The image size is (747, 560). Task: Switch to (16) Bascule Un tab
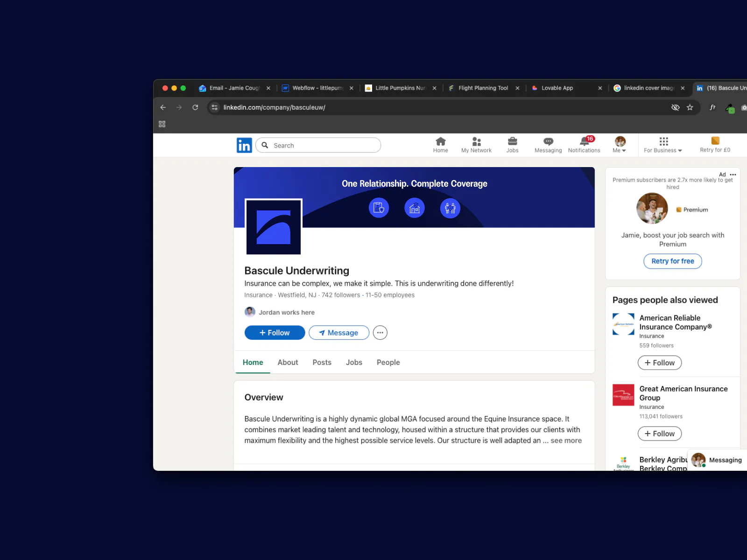721,88
